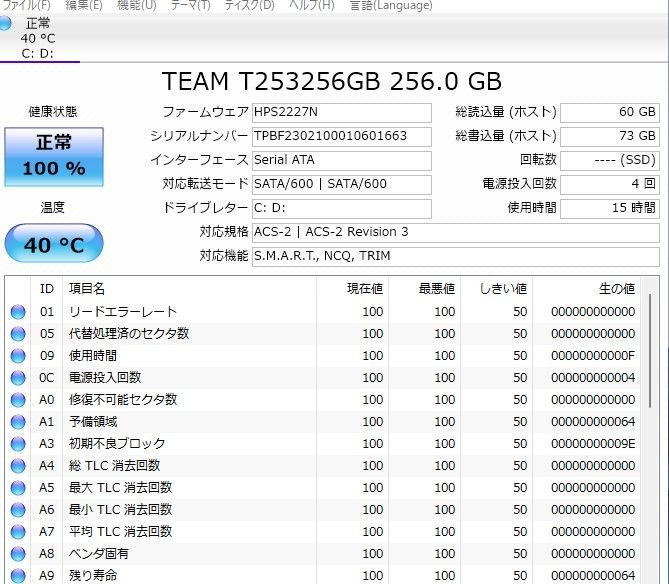Click the status orb for row 05 代替処理済のセクタ数

click(18, 334)
